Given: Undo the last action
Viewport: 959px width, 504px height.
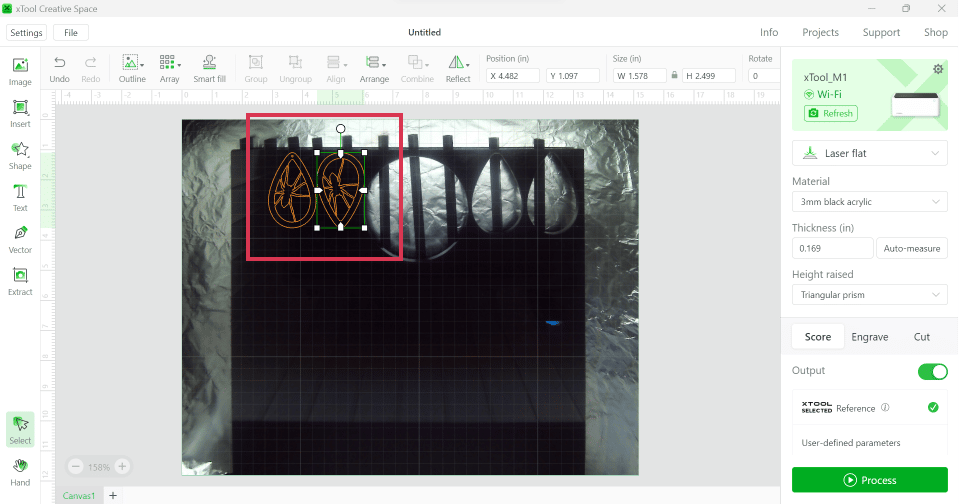Looking at the screenshot, I should tap(59, 69).
